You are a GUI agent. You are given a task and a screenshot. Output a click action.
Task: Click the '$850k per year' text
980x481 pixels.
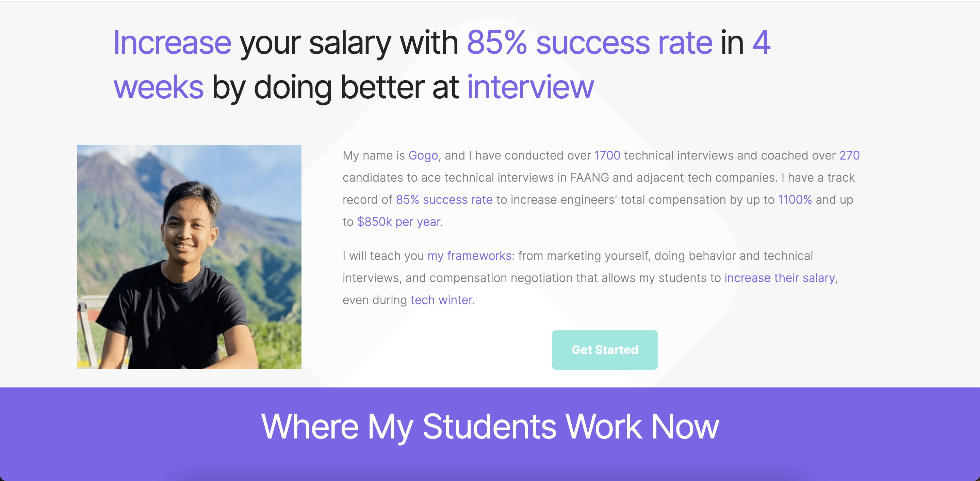click(x=399, y=222)
